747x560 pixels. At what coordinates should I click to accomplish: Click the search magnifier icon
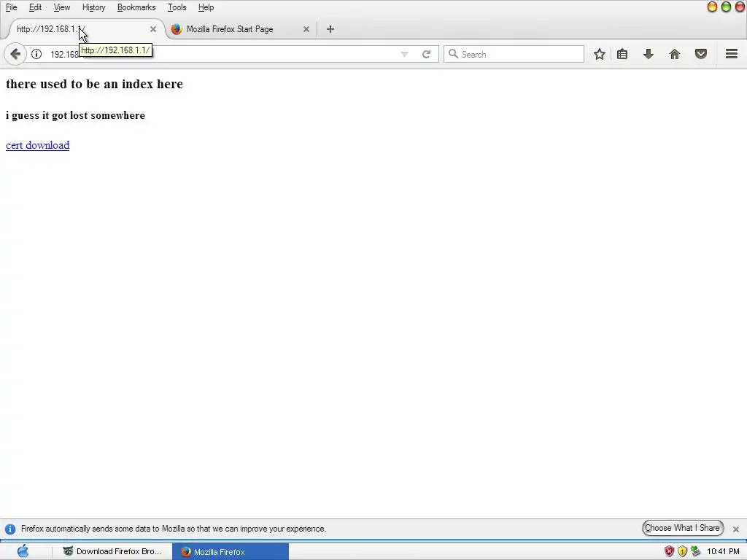tap(454, 54)
